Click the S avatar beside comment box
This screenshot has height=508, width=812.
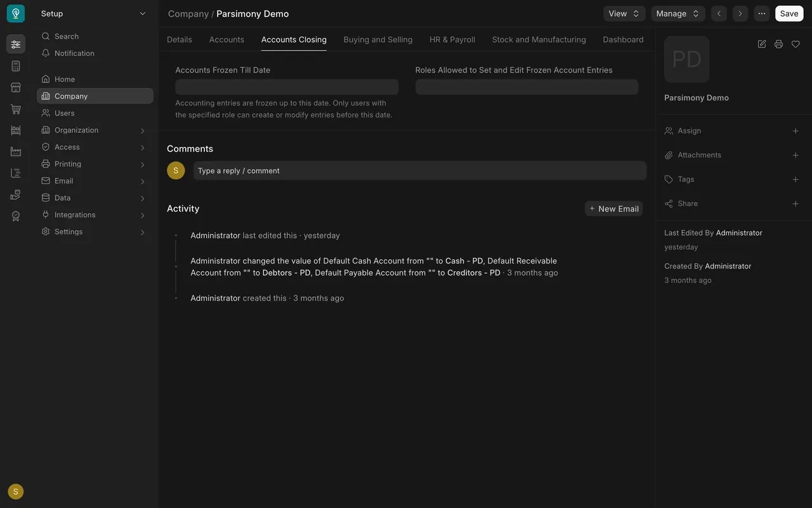pos(176,170)
